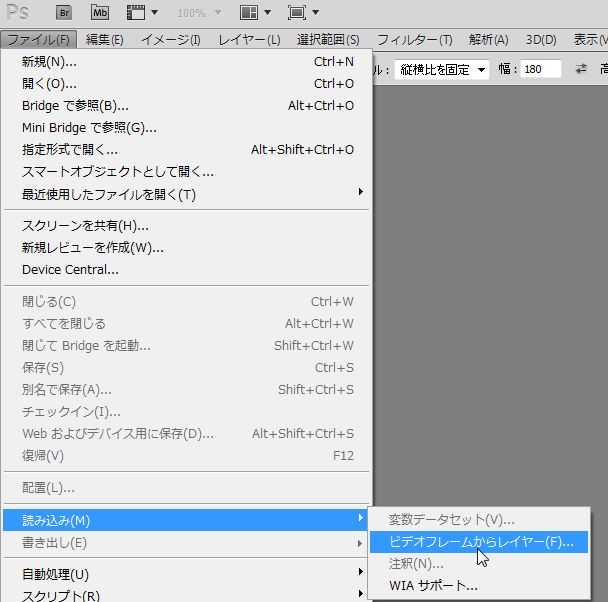Click 変数データセット(V)... submenu item
The height and width of the screenshot is (602, 608).
click(x=479, y=520)
